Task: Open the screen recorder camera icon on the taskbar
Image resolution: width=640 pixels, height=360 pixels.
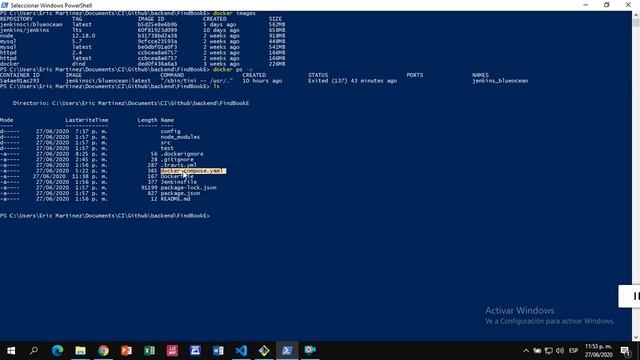Action: pyautogui.click(x=310, y=350)
